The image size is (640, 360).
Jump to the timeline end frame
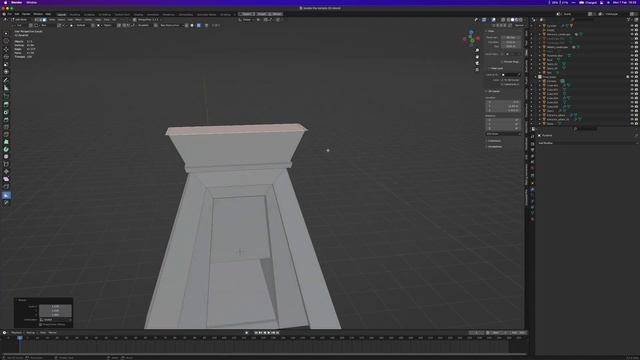point(278,333)
